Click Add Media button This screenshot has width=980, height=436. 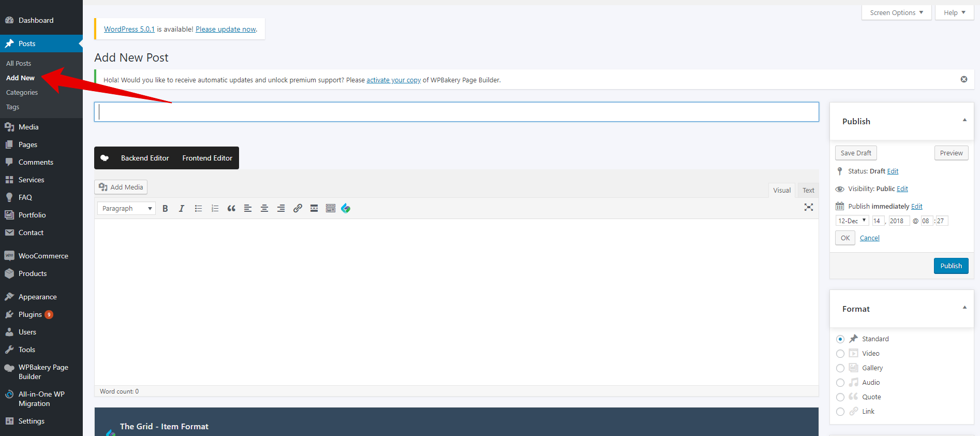(x=121, y=187)
